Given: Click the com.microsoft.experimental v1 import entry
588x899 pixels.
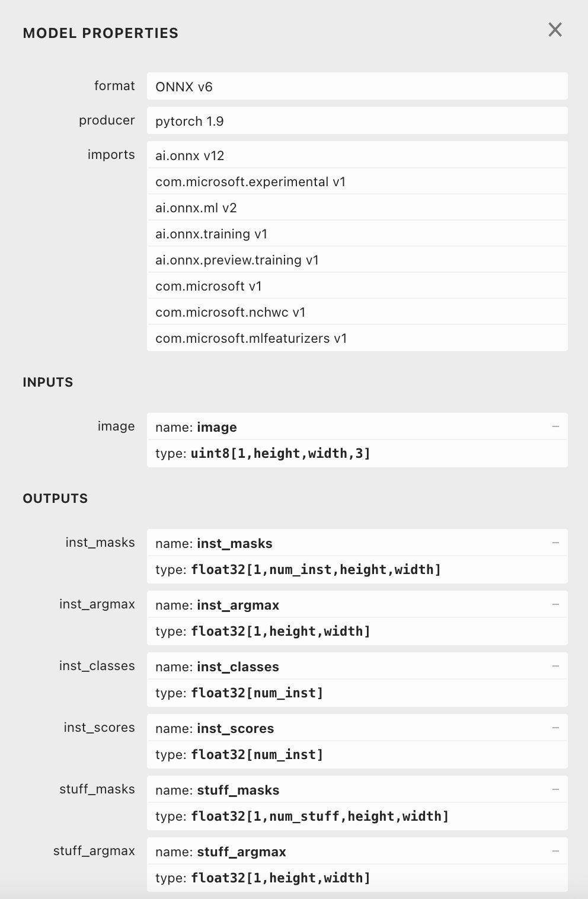Looking at the screenshot, I should click(x=356, y=181).
